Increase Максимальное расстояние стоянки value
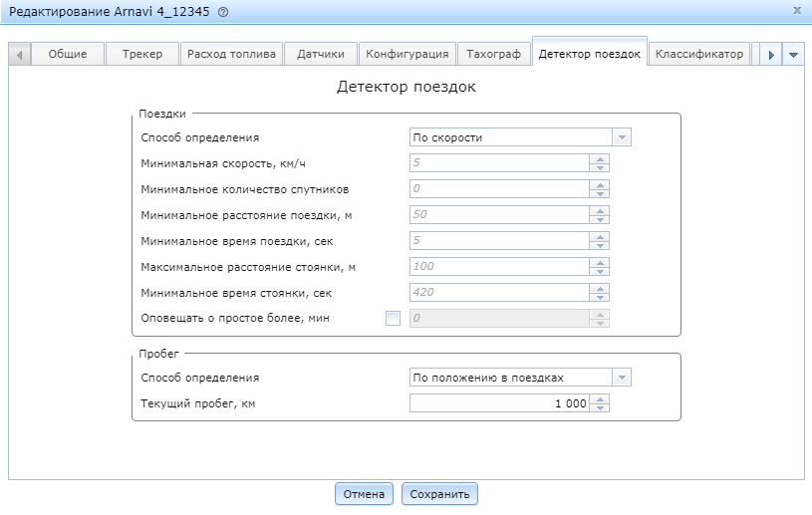 coord(600,262)
